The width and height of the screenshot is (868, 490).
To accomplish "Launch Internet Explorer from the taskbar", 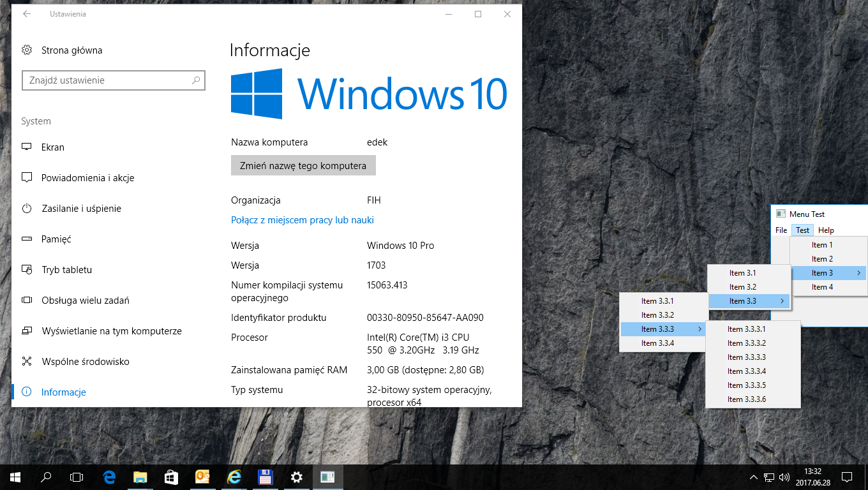I will (234, 477).
